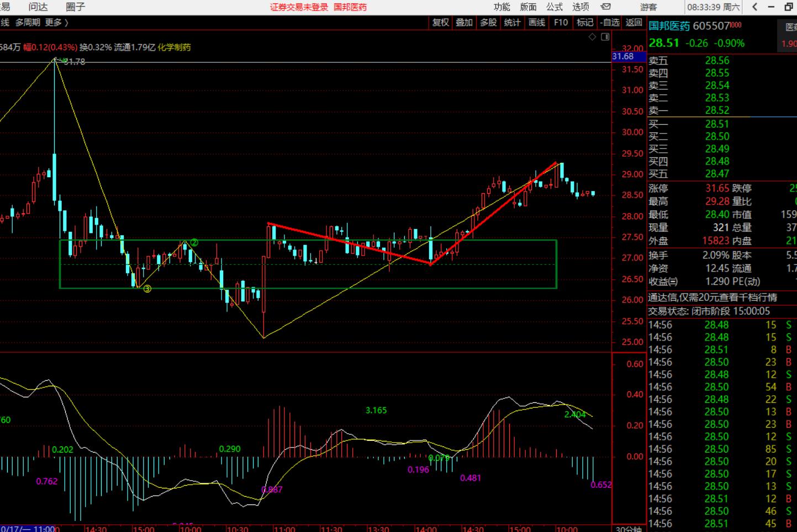Click the 返回 button
The height and width of the screenshot is (532, 797).
click(x=634, y=23)
